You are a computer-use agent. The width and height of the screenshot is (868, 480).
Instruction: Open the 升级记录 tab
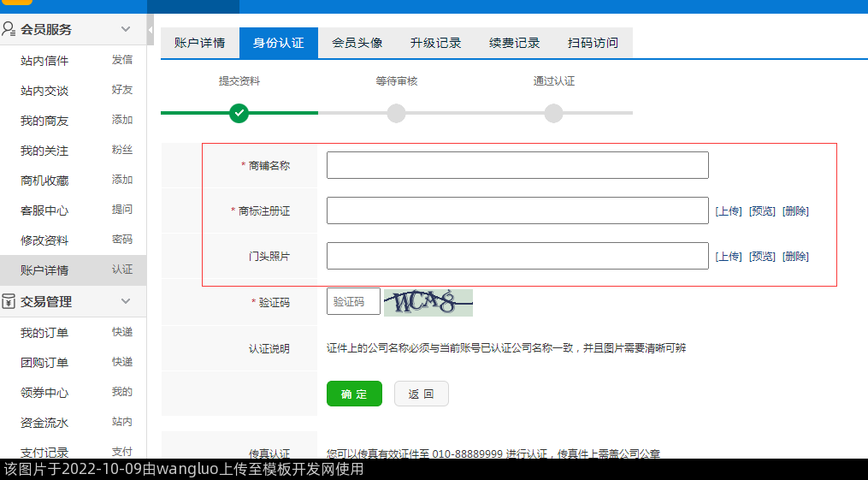(435, 43)
